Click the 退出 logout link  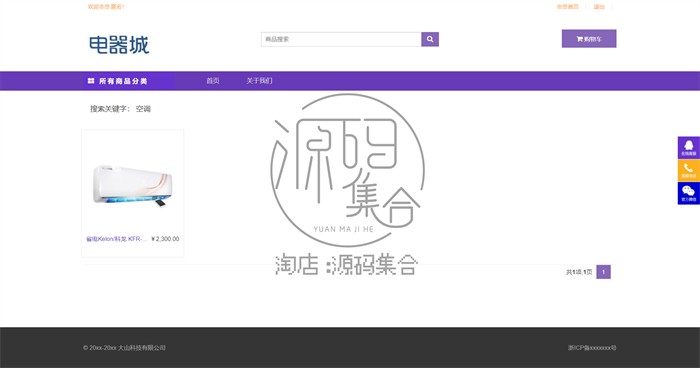click(599, 7)
